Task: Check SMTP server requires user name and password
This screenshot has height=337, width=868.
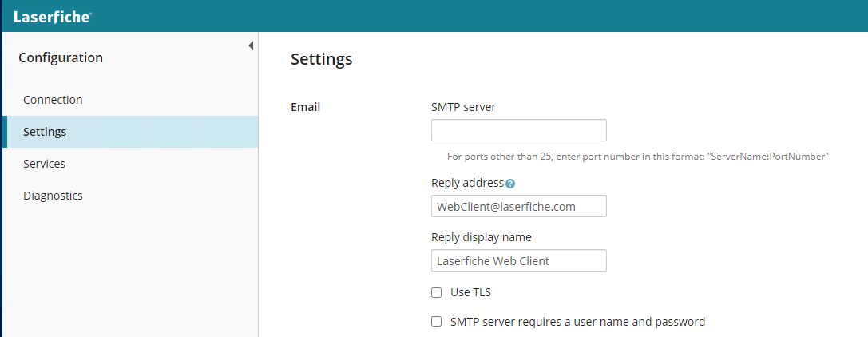Action: pyautogui.click(x=437, y=322)
